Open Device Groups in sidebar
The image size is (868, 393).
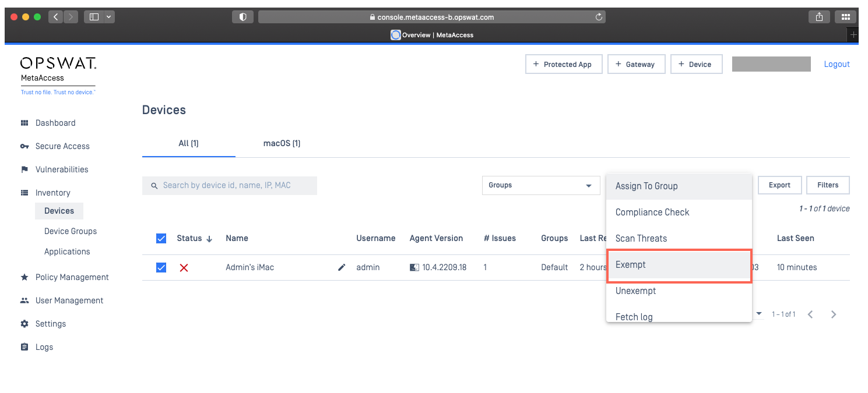coord(71,231)
